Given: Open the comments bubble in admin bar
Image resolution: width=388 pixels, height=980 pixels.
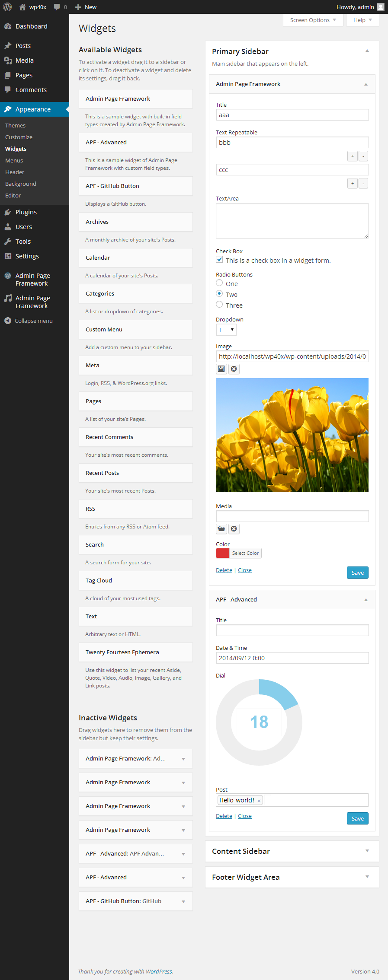Looking at the screenshot, I should tap(60, 7).
